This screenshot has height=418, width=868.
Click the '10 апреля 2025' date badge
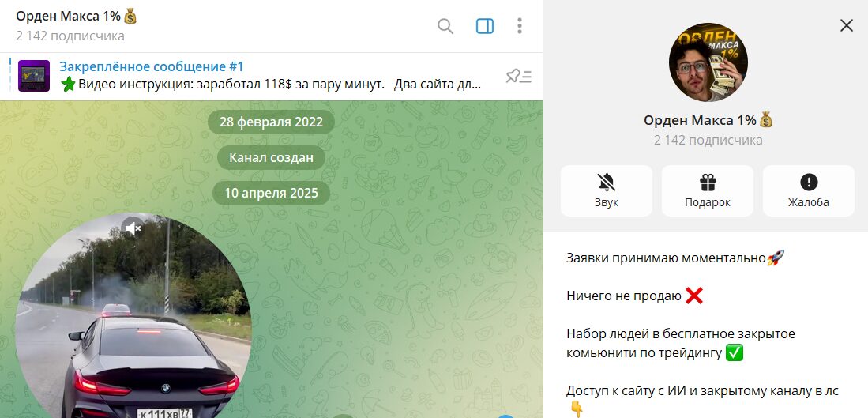tap(271, 194)
